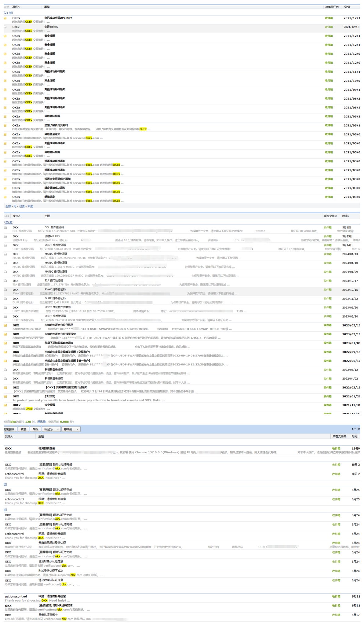The image size is (364, 626).
Task: Click the 举报 button
Action: point(36,429)
